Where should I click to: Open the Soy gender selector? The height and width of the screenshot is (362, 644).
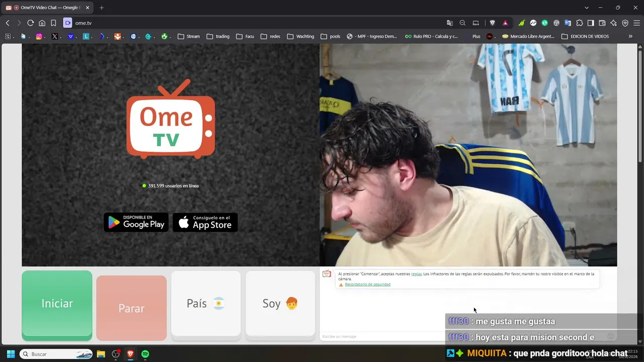280,304
